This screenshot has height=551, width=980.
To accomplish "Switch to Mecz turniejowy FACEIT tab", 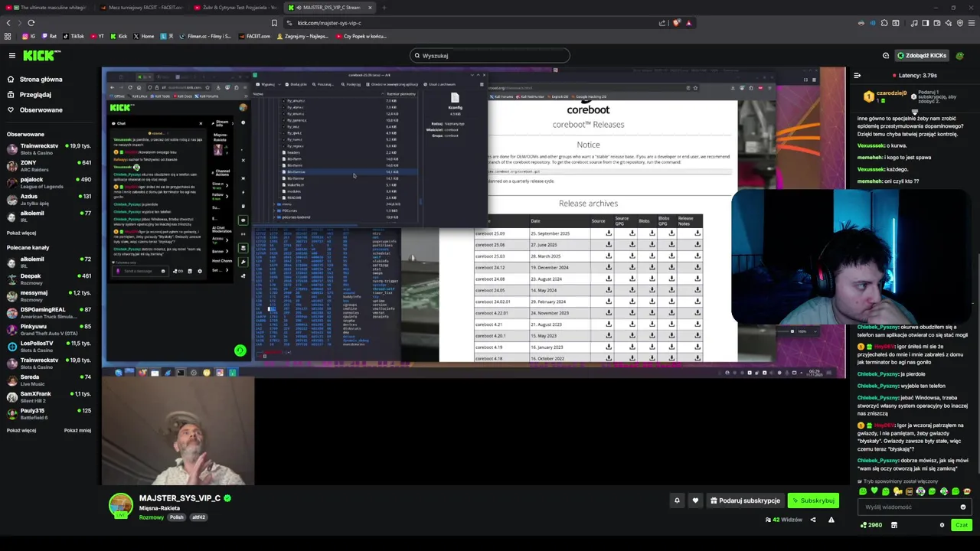I will 142,8.
